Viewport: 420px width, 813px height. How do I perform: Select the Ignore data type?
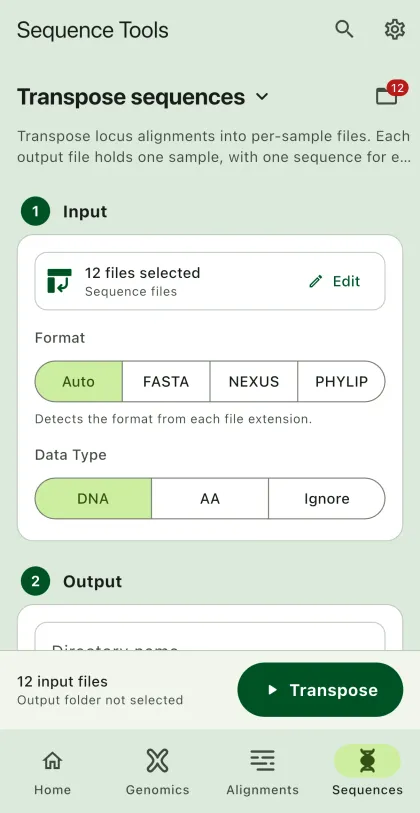point(327,499)
